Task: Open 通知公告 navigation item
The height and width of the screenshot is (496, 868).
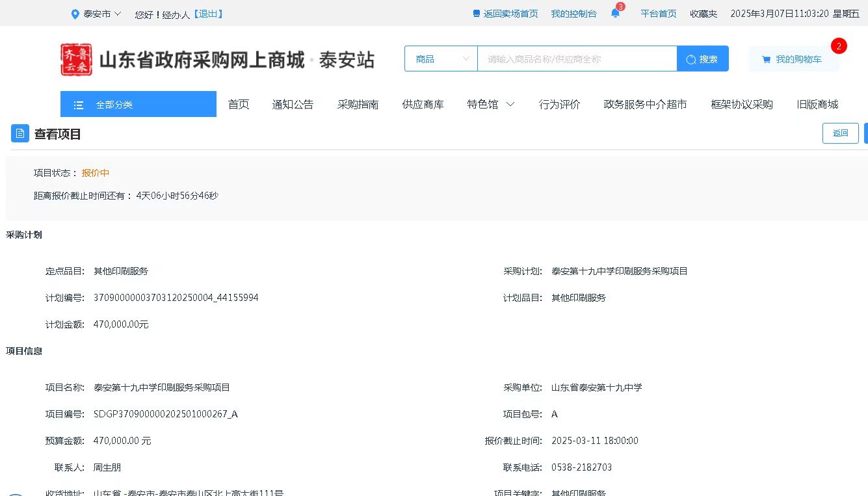Action: pyautogui.click(x=293, y=104)
